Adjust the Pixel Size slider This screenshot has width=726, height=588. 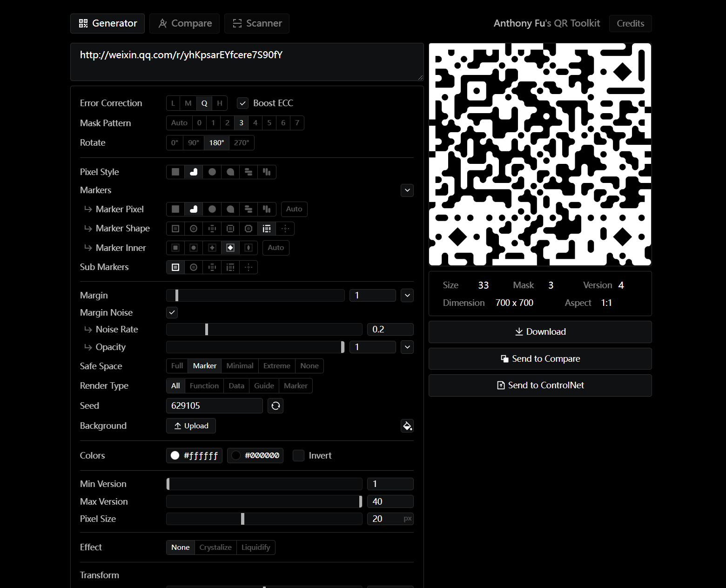pos(264,519)
